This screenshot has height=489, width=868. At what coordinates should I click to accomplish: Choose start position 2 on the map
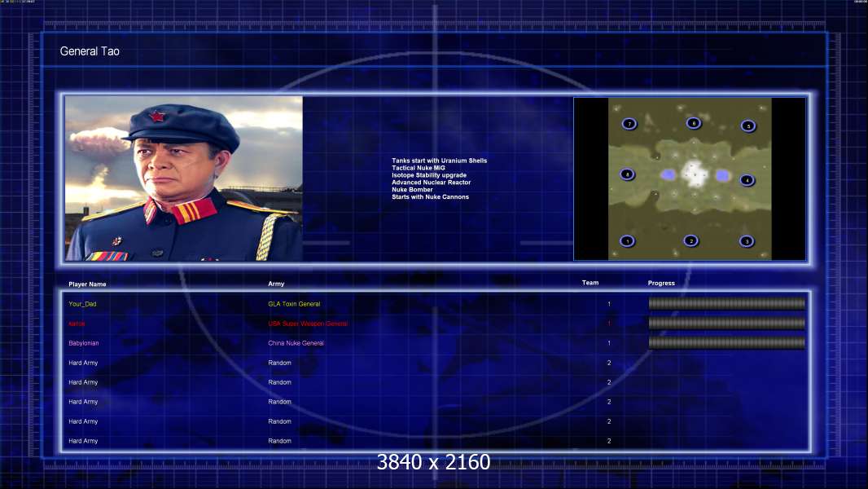[x=690, y=241]
